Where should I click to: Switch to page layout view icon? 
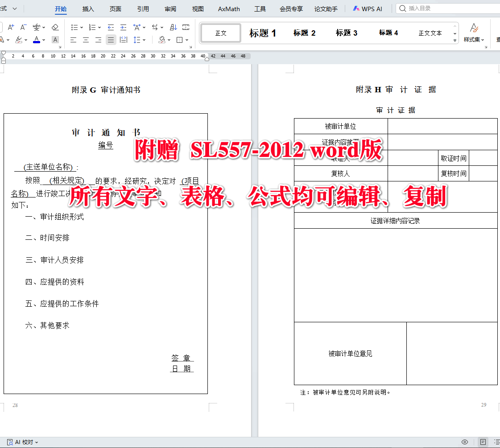(x=483, y=442)
